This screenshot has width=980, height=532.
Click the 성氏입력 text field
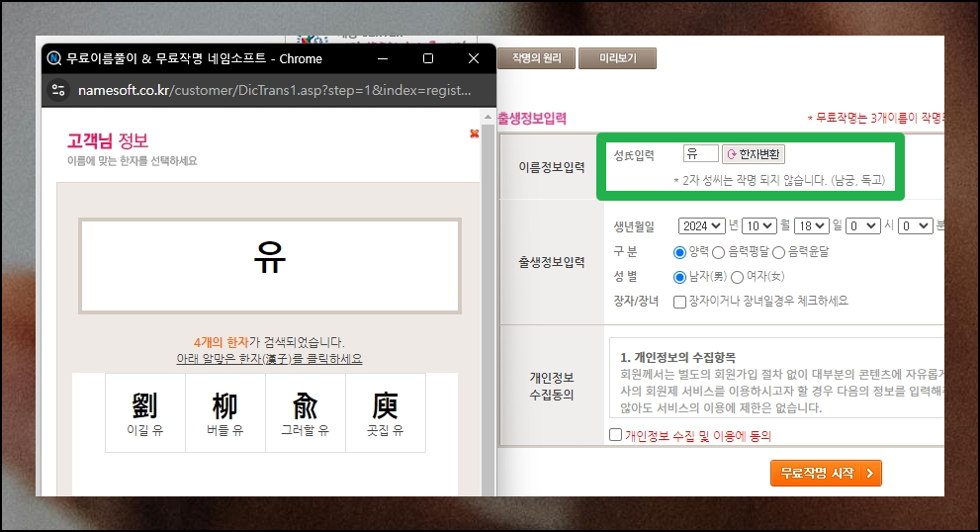(x=700, y=154)
